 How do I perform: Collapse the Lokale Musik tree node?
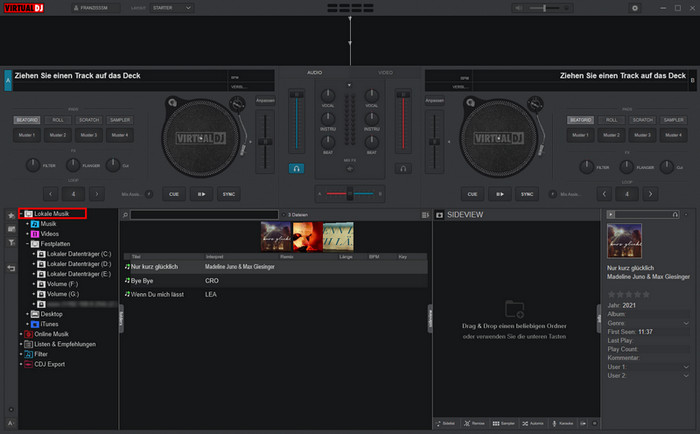click(x=21, y=214)
